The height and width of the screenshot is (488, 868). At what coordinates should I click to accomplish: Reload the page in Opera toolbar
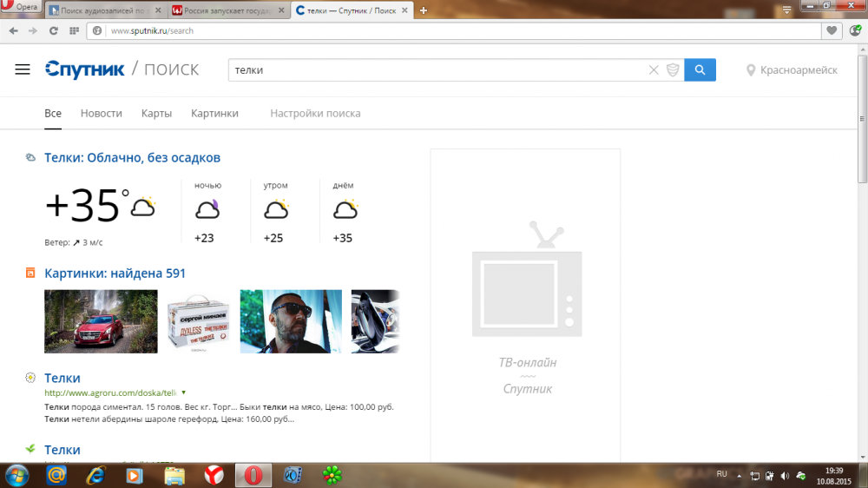click(54, 30)
